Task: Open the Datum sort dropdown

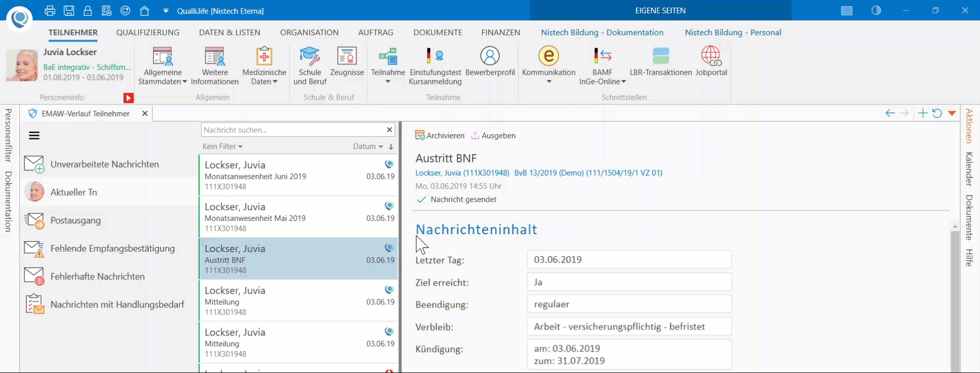Action: pyautogui.click(x=368, y=146)
